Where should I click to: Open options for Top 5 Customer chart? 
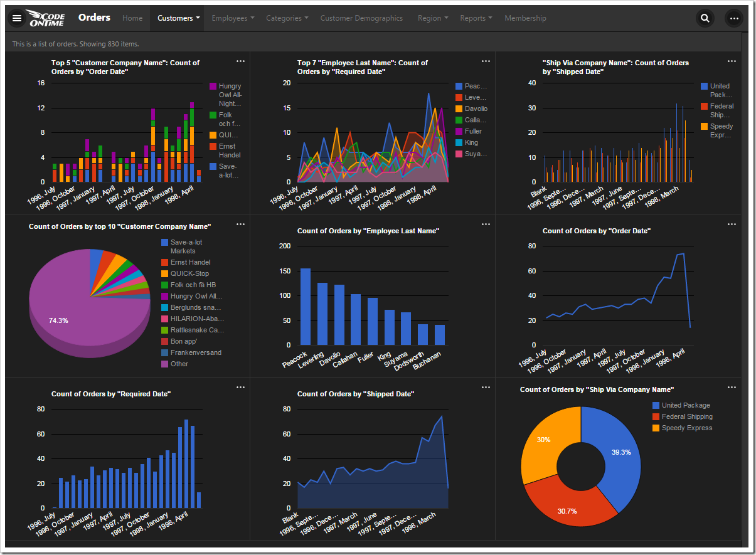(240, 61)
